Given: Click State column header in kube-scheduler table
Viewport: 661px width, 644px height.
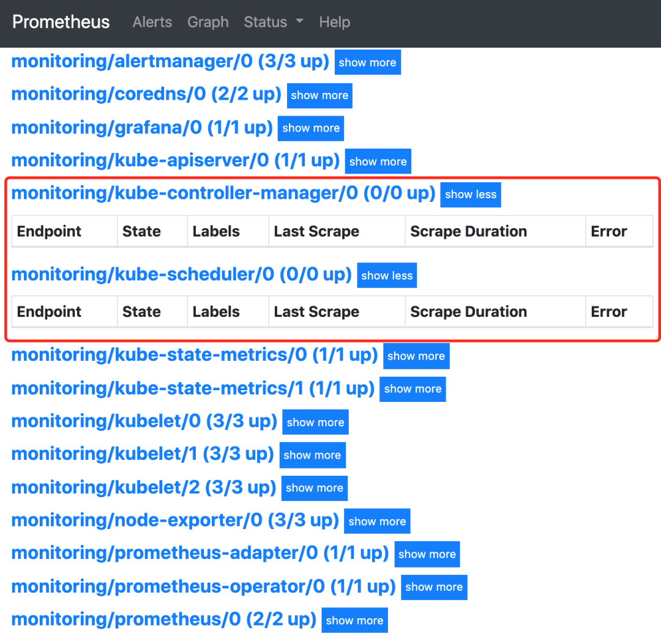Looking at the screenshot, I should pyautogui.click(x=152, y=312).
